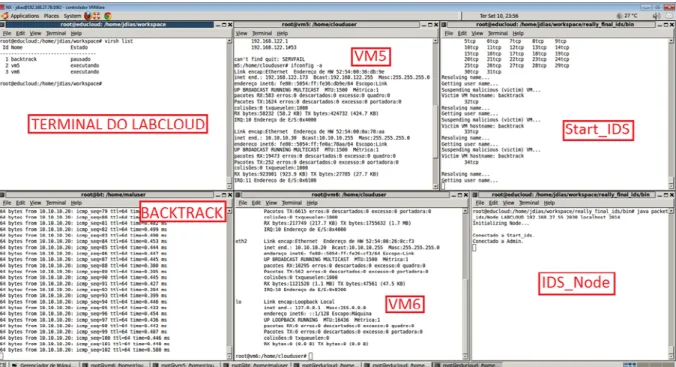
Task: Open View menu in the upper-right IDS terminal
Action: click(477, 33)
